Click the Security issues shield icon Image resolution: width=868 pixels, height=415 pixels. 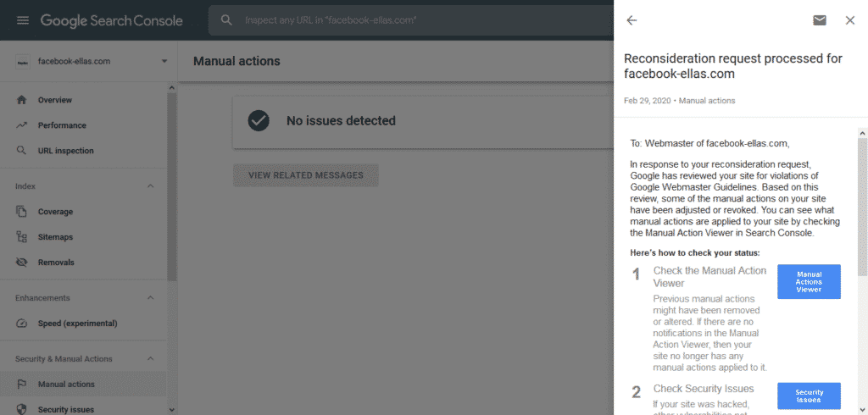pos(21,409)
